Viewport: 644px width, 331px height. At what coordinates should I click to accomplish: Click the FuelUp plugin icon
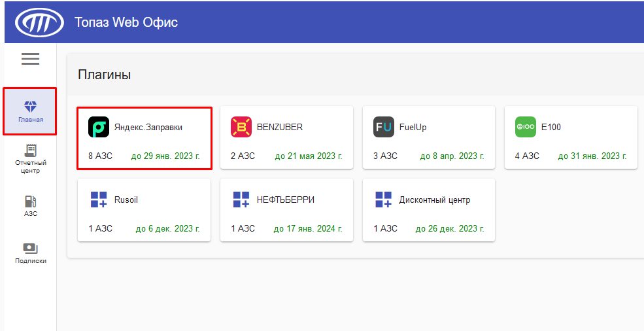tap(384, 127)
